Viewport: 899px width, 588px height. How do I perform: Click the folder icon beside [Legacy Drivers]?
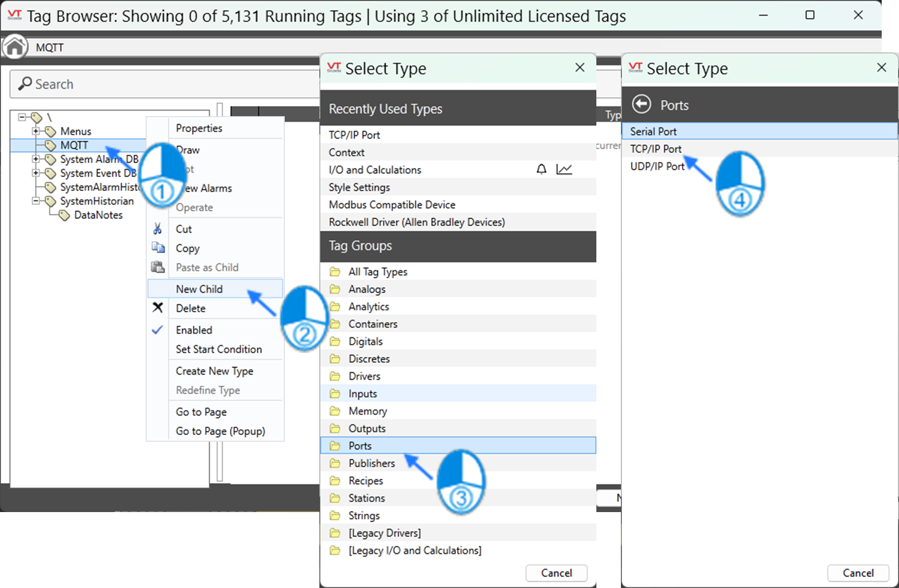[335, 533]
